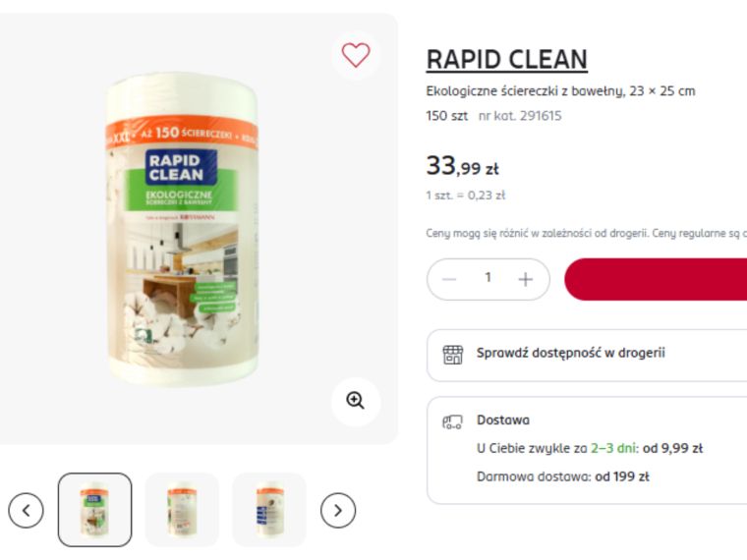Click the 33,99 zł price
Image resolution: width=747 pixels, height=560 pixels.
pyautogui.click(x=462, y=166)
